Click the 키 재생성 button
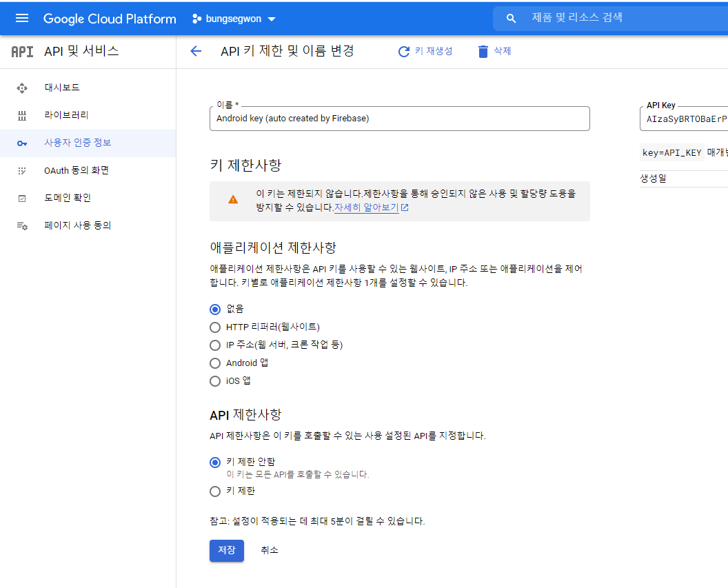Image resolution: width=728 pixels, height=588 pixels. 425,51
